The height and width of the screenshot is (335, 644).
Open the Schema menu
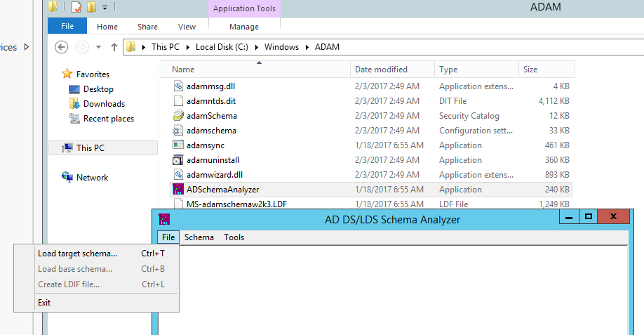pos(199,237)
